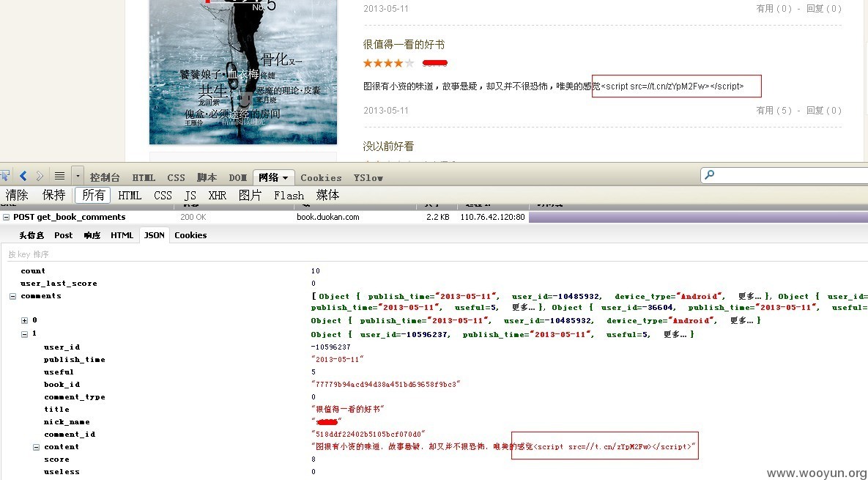Image resolution: width=868 pixels, height=480 pixels.
Task: Click the review title 没以前好看
Action: (x=388, y=146)
